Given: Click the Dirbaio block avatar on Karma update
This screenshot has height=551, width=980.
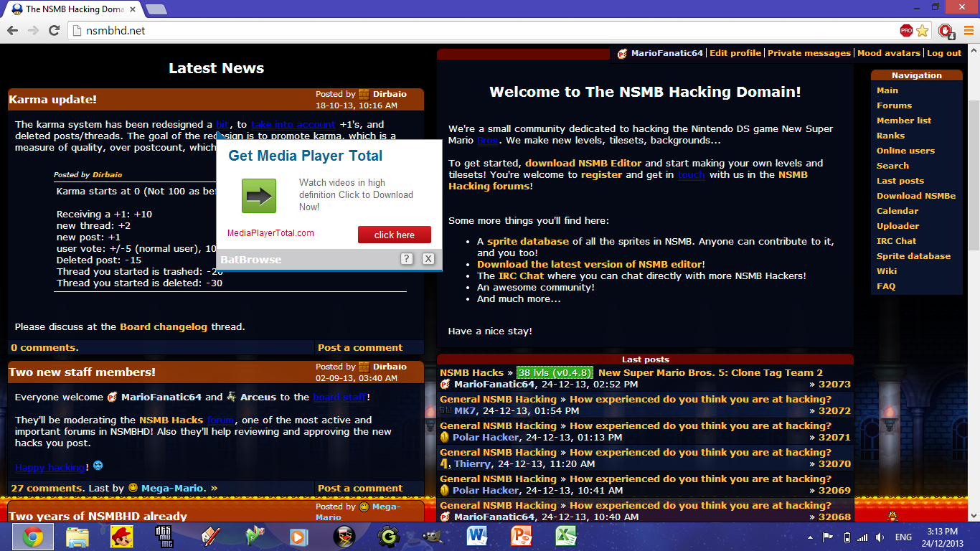Looking at the screenshot, I should (364, 94).
